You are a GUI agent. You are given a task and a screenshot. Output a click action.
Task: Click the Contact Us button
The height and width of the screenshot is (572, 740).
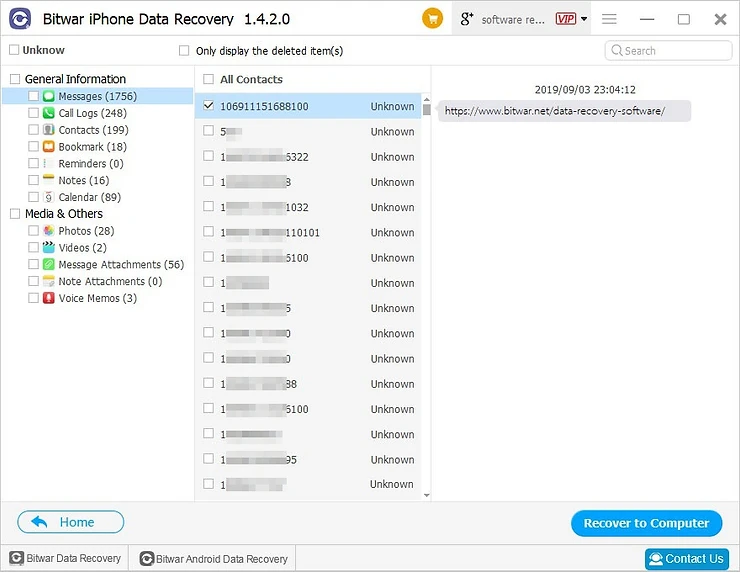pyautogui.click(x=687, y=559)
